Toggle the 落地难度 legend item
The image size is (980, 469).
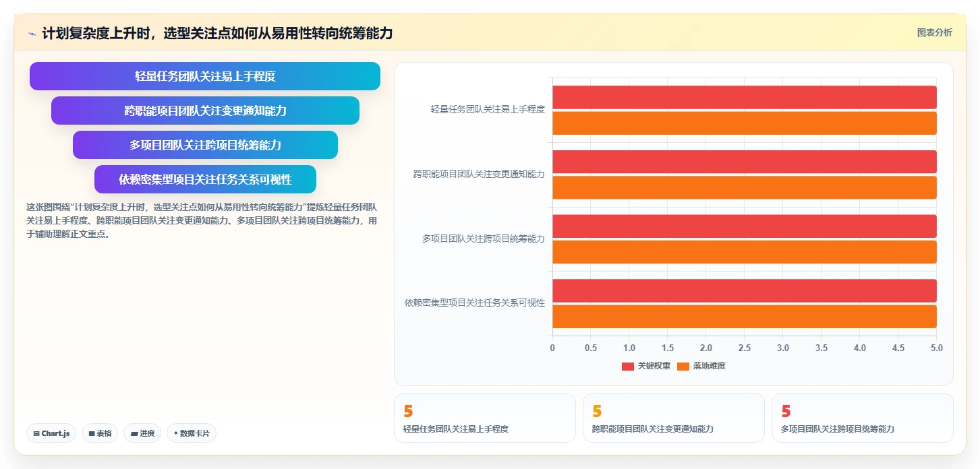click(701, 366)
